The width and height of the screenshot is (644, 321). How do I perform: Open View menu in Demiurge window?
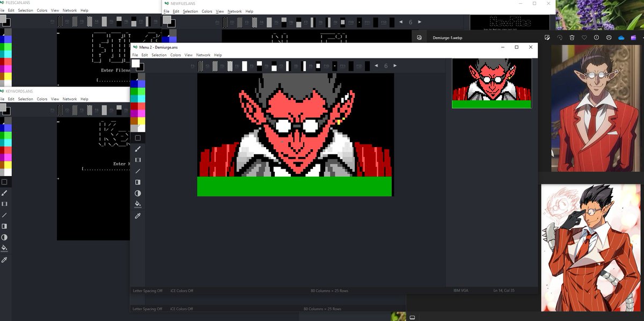pyautogui.click(x=188, y=55)
